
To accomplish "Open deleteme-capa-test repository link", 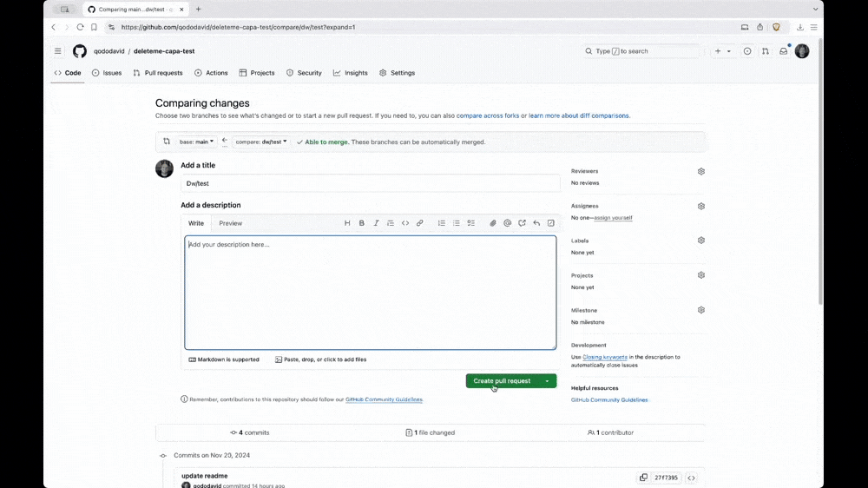I will click(x=164, y=51).
